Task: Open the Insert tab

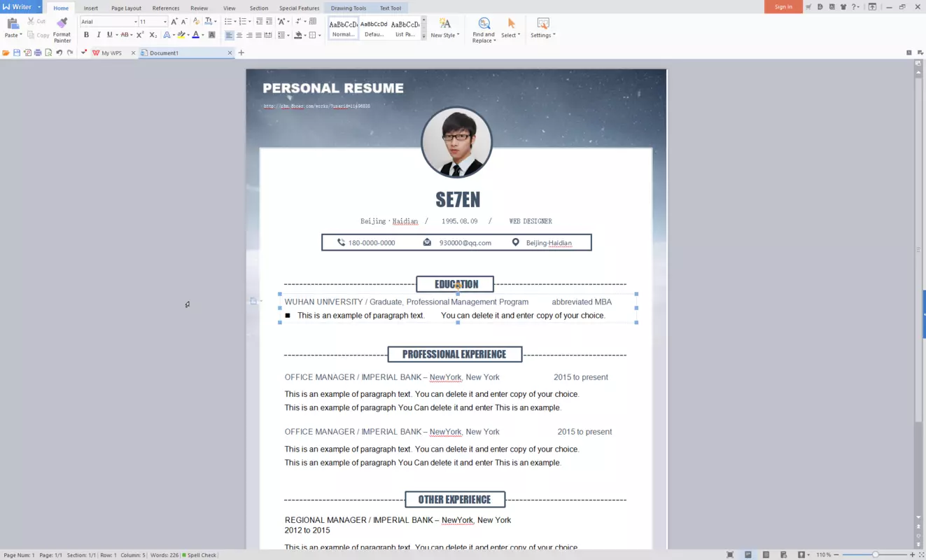Action: pos(91,8)
